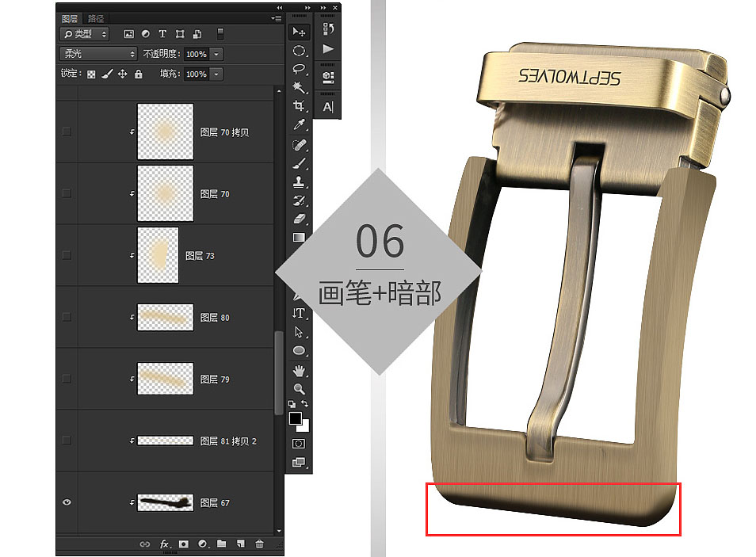The width and height of the screenshot is (756, 557).
Task: Reset to default foreground and background colors
Action: tap(292, 404)
